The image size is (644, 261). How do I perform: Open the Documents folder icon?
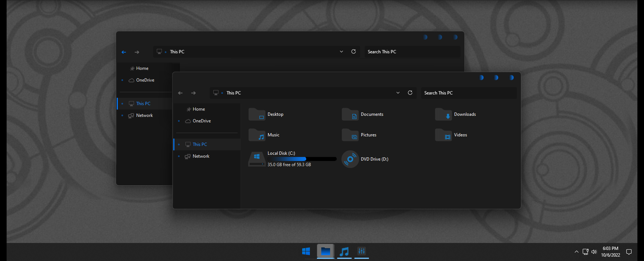pos(350,114)
